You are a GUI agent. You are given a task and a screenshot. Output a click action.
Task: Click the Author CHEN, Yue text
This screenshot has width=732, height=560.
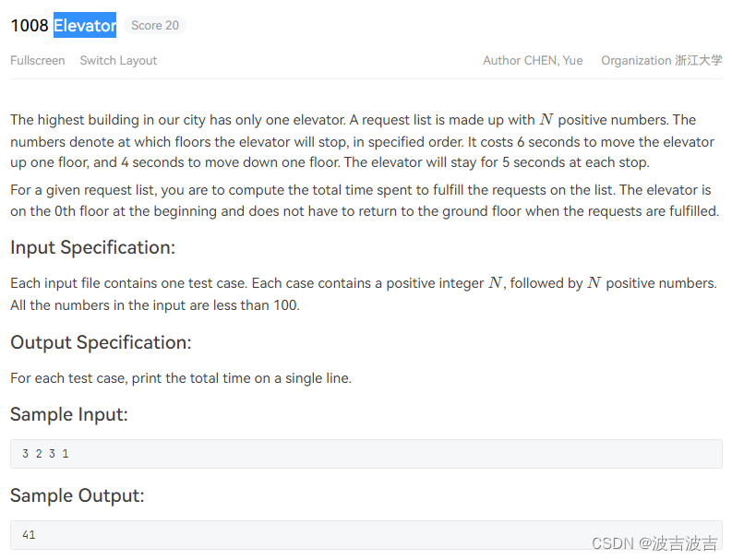533,61
